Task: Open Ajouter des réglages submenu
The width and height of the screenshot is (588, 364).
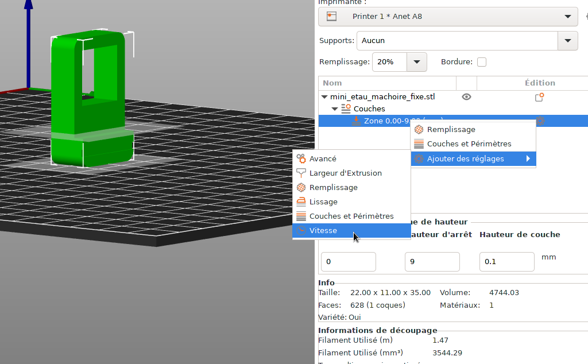Action: (x=473, y=158)
